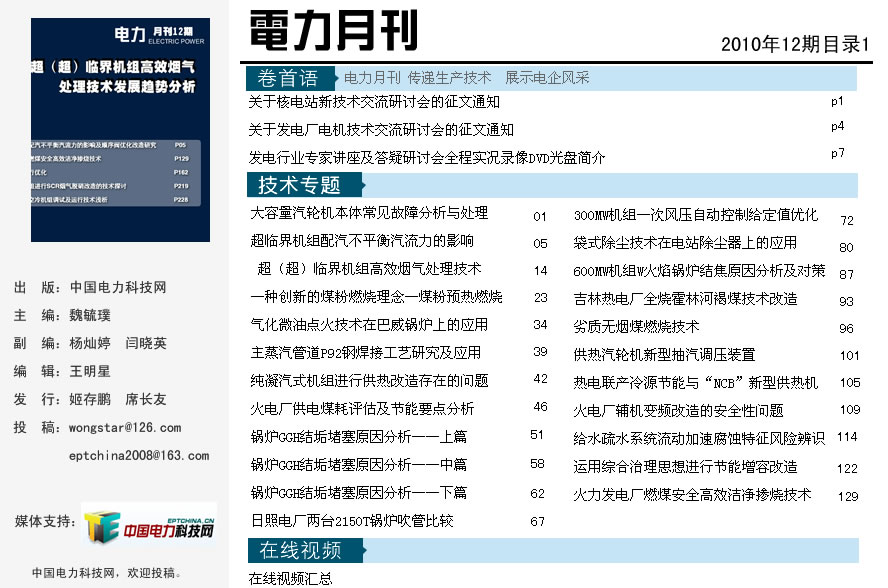Screen dimensions: 888x588
Task: Click distributor name 姬存鹏
Action: (89, 399)
